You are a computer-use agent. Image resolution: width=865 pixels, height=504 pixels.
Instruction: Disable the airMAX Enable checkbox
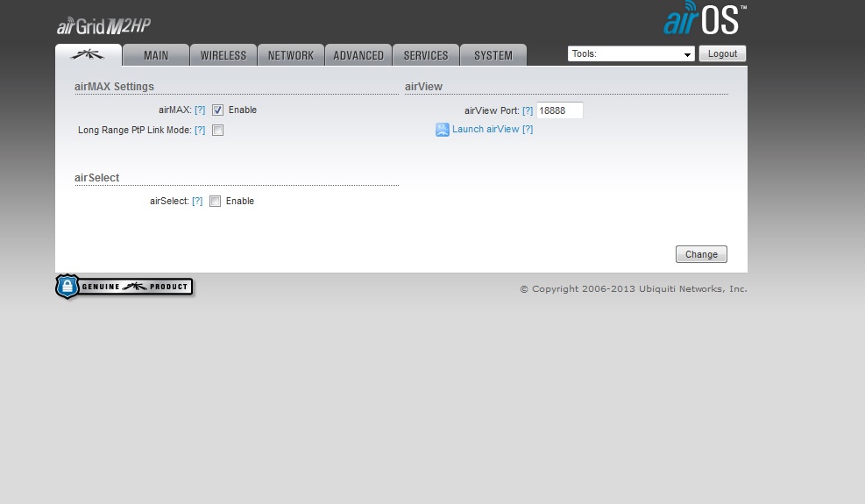coord(218,110)
